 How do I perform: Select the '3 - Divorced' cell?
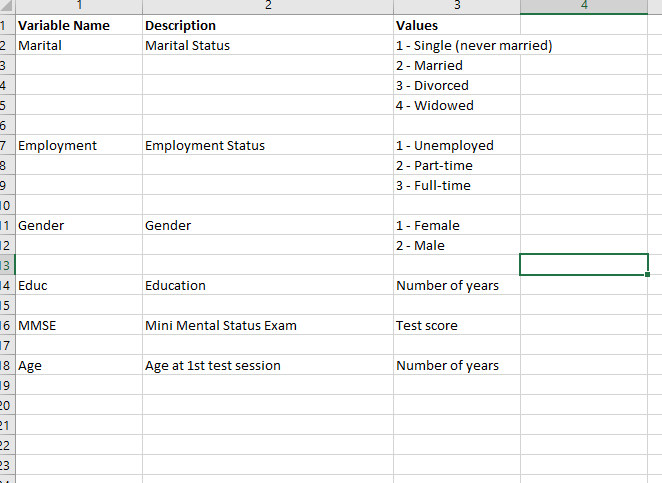pyautogui.click(x=457, y=85)
